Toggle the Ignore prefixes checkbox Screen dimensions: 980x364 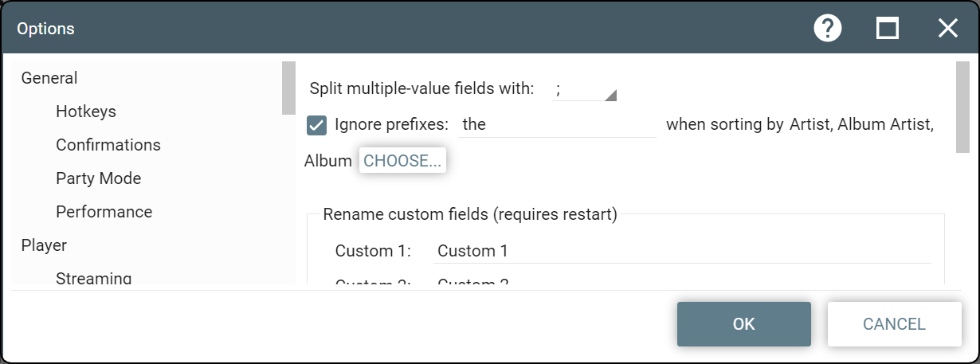click(316, 125)
